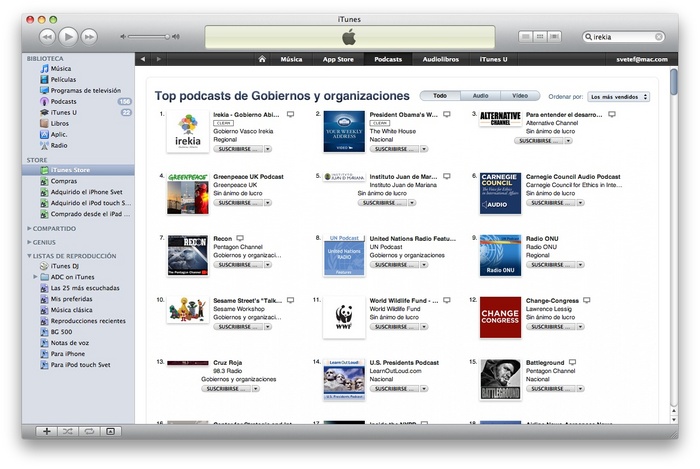Play the current track
This screenshot has height=469, width=700.
68,37
